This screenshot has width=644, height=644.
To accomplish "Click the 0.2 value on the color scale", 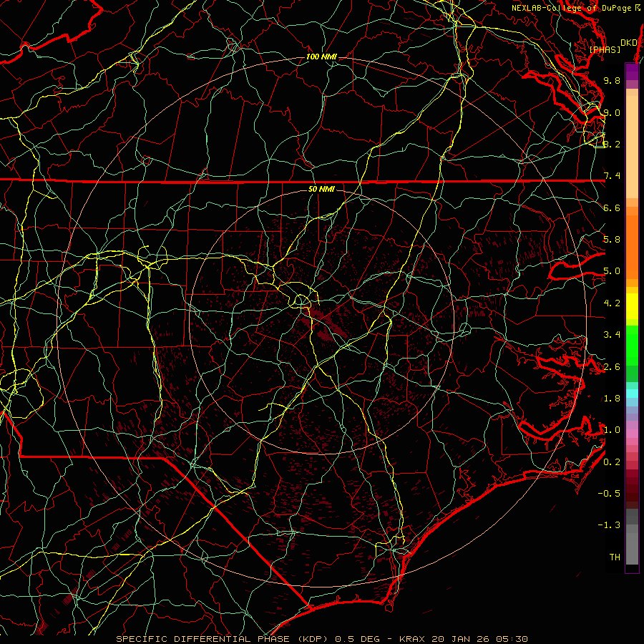I will (612, 462).
